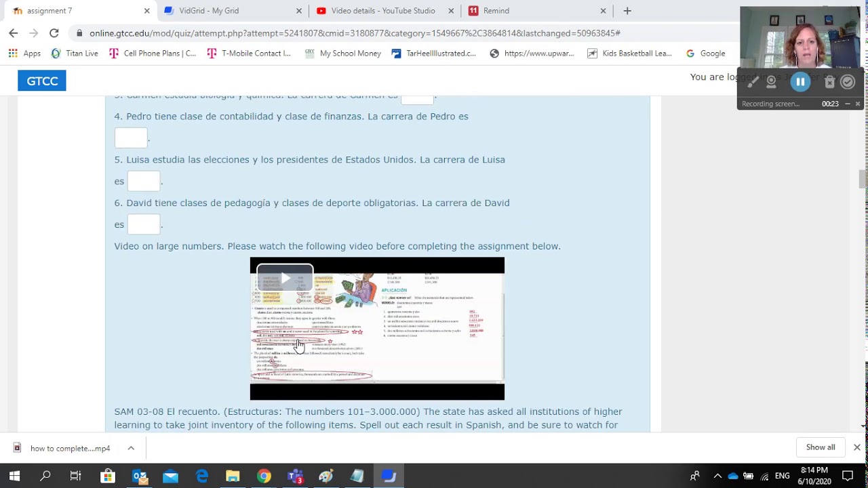Open OneDrive cloud tray icon
The width and height of the screenshot is (868, 488).
click(x=733, y=476)
